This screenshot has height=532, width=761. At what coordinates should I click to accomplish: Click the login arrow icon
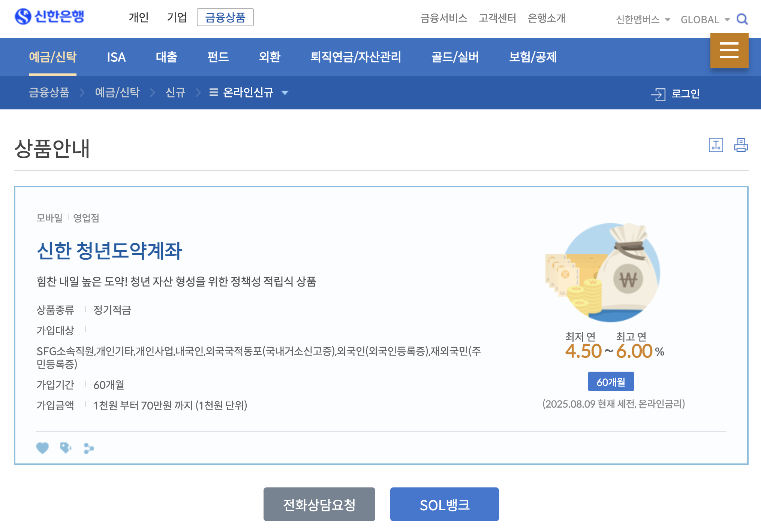click(x=658, y=94)
